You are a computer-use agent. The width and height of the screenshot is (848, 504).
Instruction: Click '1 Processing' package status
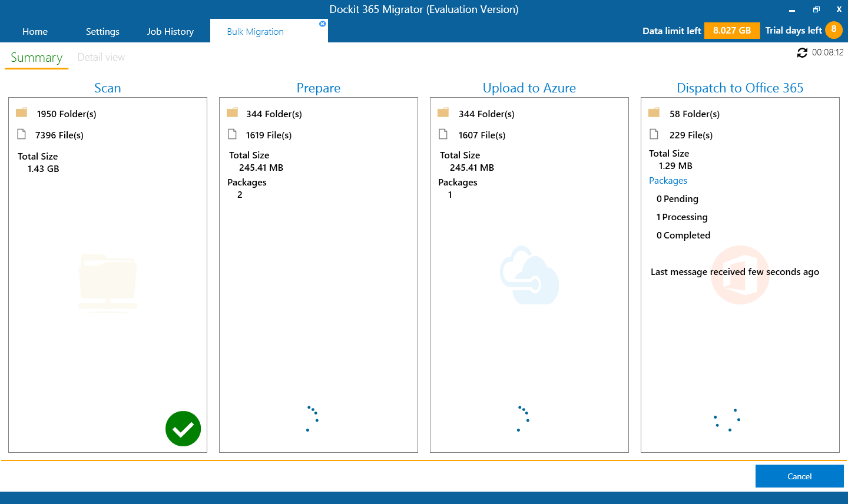click(x=682, y=217)
